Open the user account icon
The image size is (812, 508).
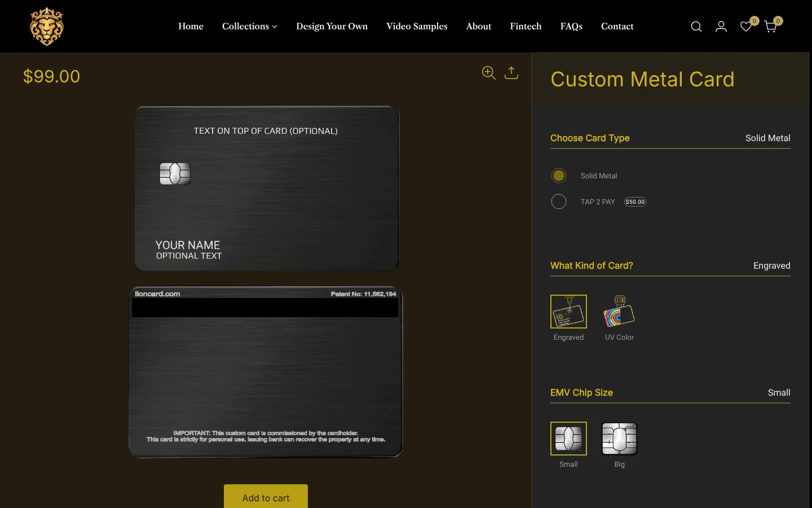pos(721,27)
